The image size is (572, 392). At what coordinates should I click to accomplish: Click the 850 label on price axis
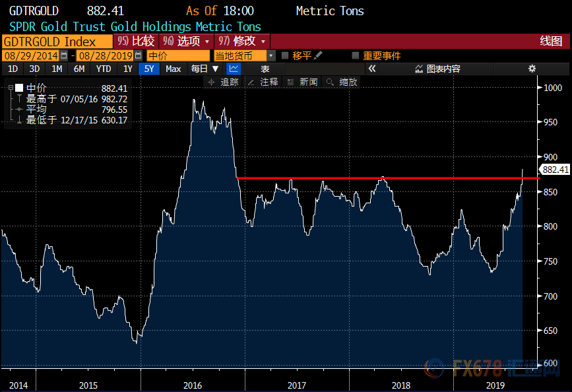point(550,192)
